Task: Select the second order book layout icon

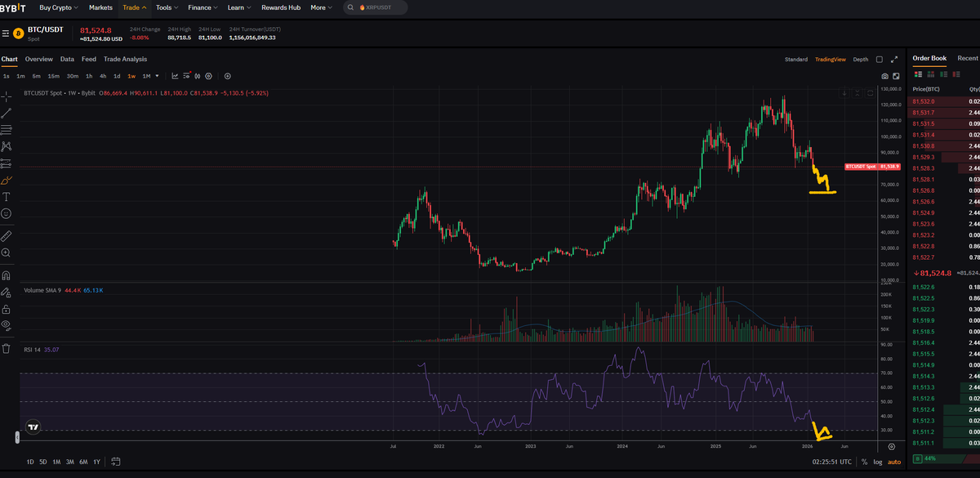Action: (x=933, y=75)
